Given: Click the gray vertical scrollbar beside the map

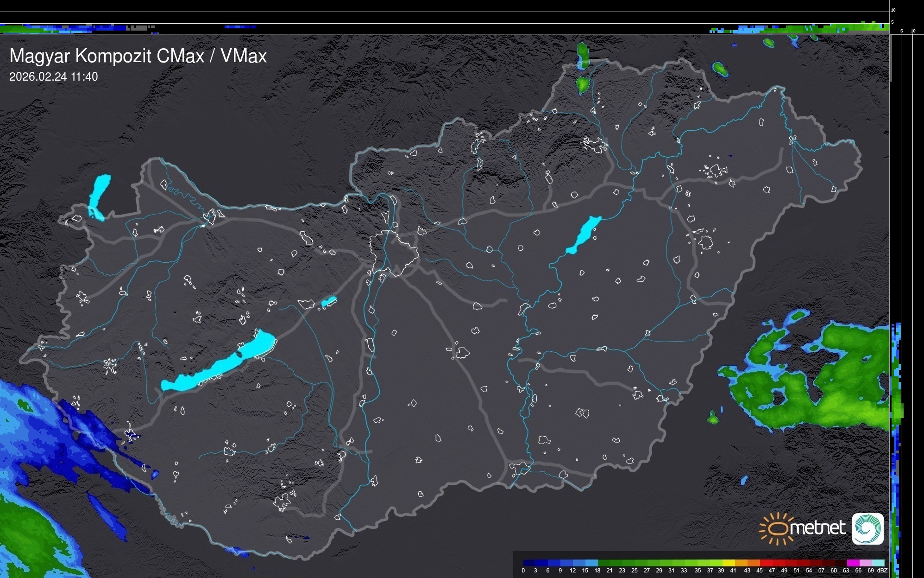Looking at the screenshot, I should click(x=890, y=58).
